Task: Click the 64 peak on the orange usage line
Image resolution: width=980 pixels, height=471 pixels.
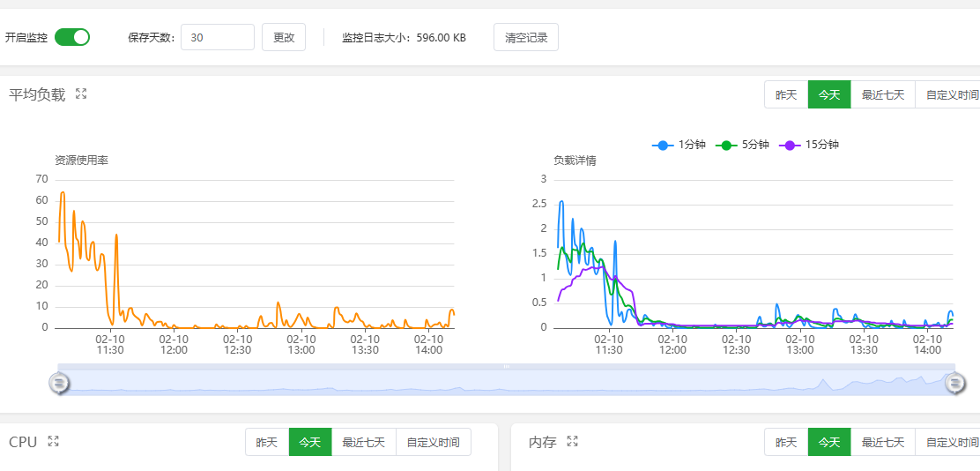Action: click(63, 192)
